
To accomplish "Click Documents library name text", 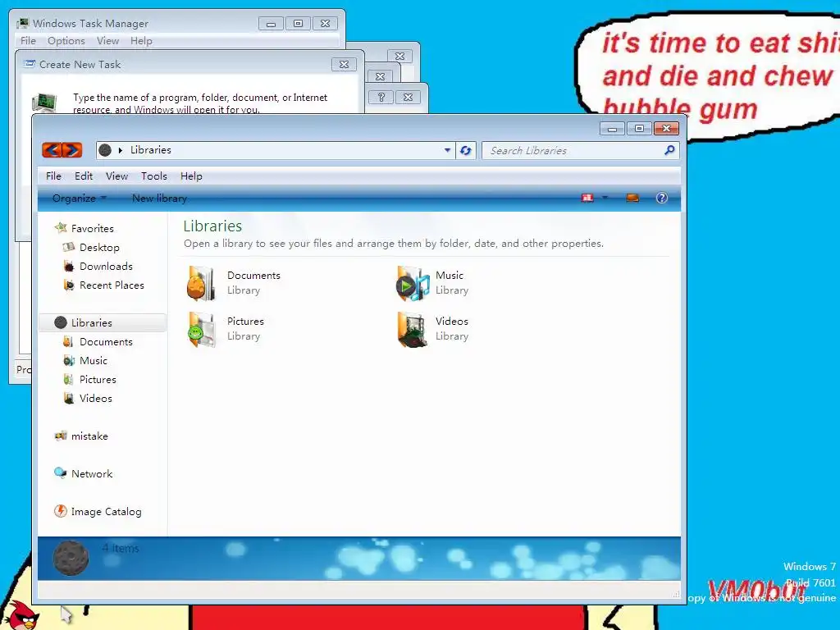I will pos(253,276).
